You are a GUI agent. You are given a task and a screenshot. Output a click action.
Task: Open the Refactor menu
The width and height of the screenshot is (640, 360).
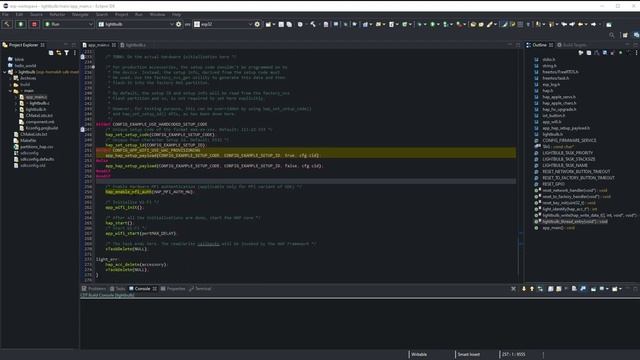tap(57, 15)
